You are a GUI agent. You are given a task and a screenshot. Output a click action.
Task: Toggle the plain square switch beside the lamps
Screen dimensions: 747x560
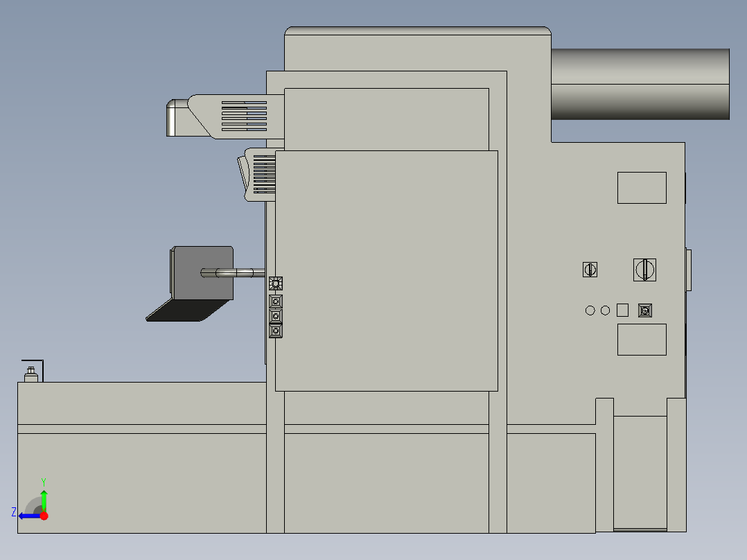click(622, 310)
